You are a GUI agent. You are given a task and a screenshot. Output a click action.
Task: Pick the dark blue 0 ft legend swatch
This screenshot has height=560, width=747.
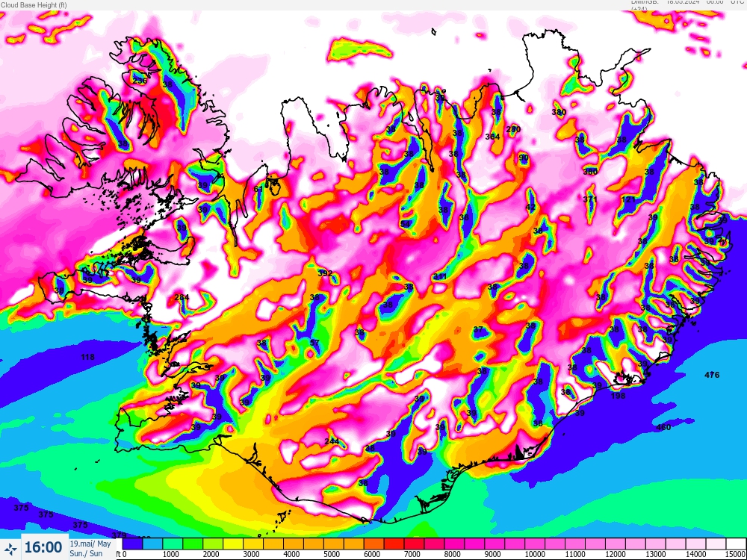point(132,544)
